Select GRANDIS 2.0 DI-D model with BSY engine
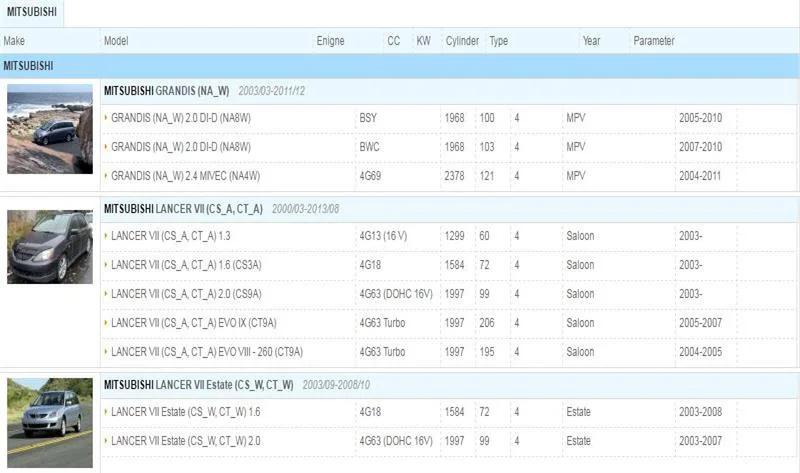Viewport: 800px width, 473px height. pos(181,118)
